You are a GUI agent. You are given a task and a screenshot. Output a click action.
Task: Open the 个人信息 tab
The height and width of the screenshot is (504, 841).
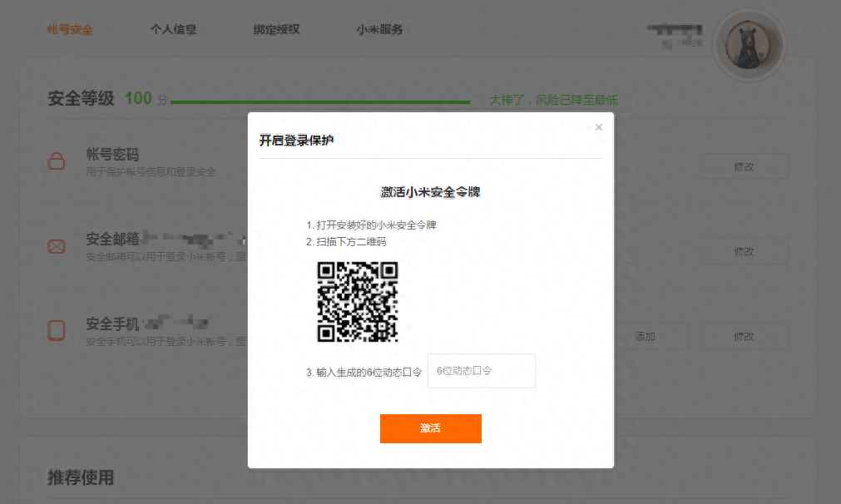point(173,30)
